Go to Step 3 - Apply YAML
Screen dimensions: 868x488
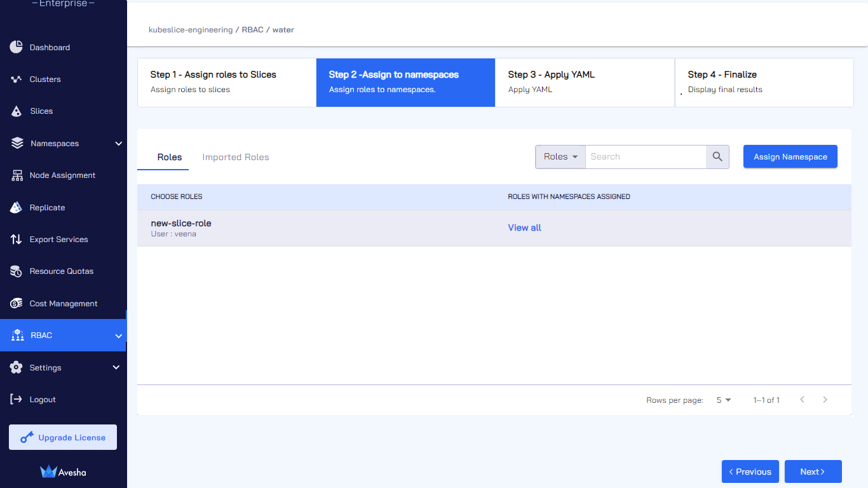(x=585, y=83)
